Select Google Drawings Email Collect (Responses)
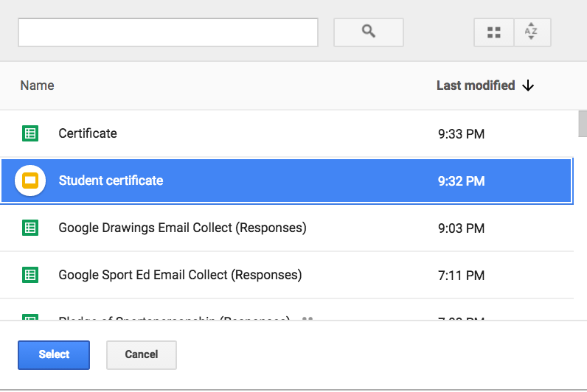This screenshot has width=587, height=392. pyautogui.click(x=287, y=228)
